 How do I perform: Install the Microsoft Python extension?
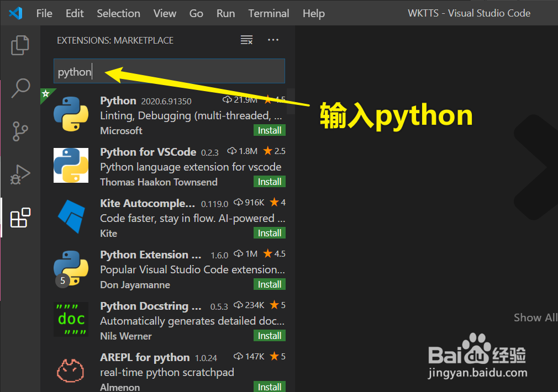tap(270, 130)
